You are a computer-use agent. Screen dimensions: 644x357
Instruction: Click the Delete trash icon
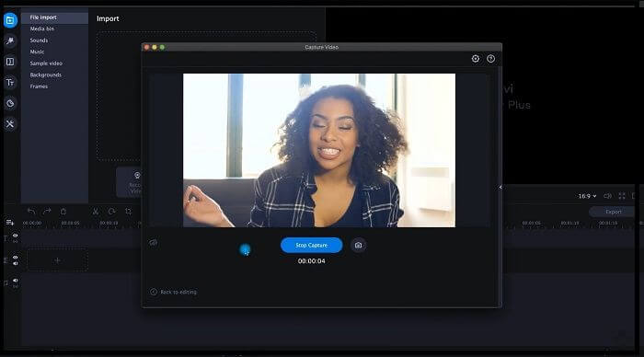click(x=63, y=211)
